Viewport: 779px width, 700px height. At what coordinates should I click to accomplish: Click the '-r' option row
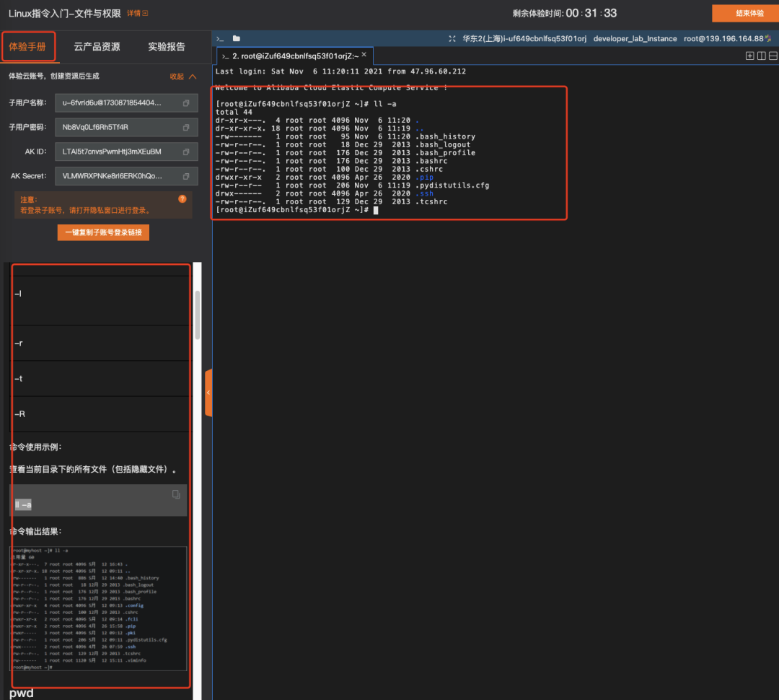(x=100, y=343)
